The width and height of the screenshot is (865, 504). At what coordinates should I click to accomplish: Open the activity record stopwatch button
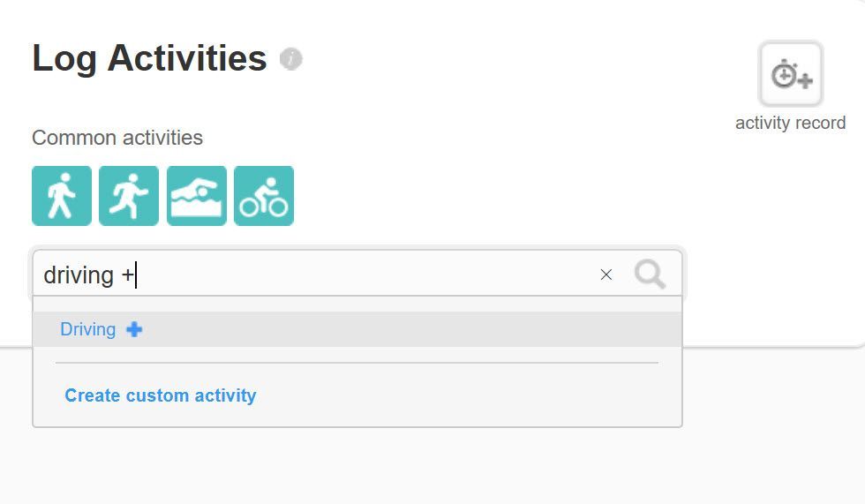click(791, 74)
